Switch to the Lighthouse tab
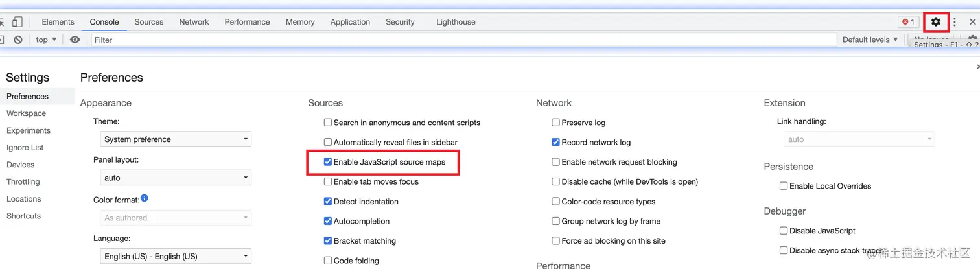 456,22
